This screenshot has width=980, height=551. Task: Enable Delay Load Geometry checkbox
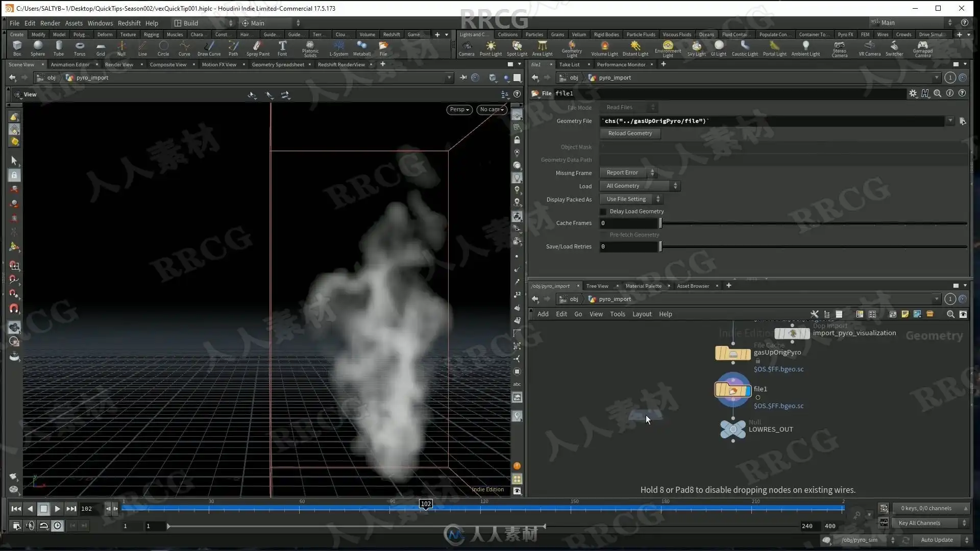coord(603,211)
